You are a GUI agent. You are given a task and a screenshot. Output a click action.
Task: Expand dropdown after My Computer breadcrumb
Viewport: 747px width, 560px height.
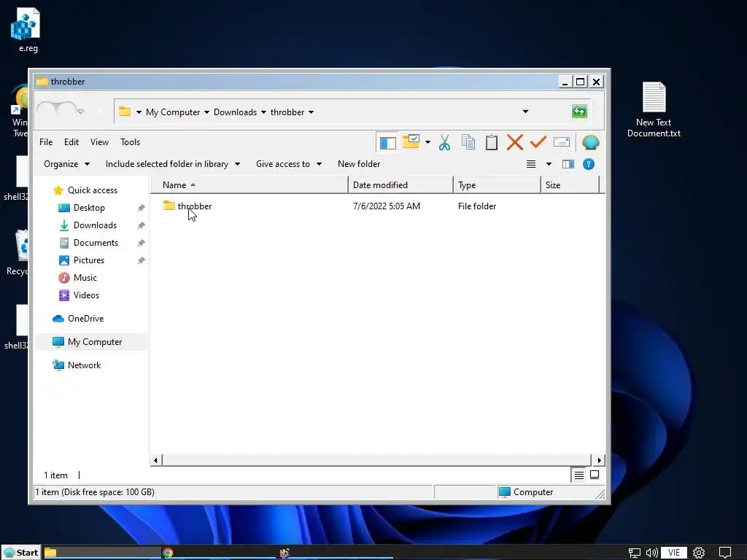(206, 112)
